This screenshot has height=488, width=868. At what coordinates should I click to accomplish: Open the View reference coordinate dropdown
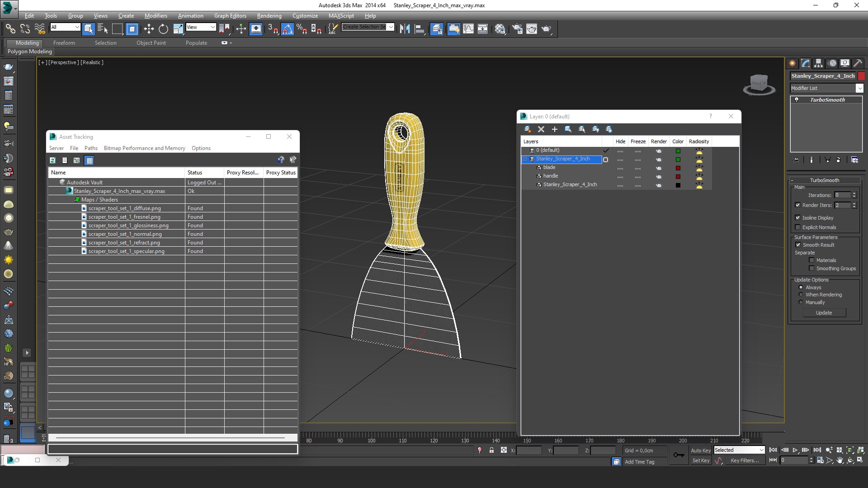click(201, 27)
